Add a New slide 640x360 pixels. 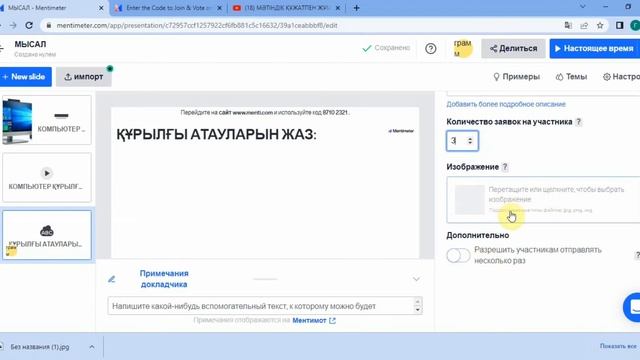pos(25,77)
